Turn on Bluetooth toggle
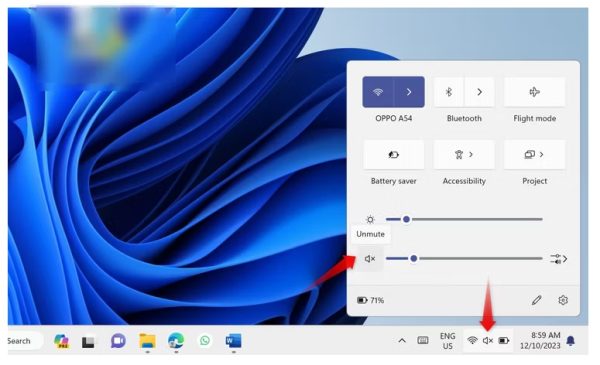600x365 pixels. coord(449,92)
